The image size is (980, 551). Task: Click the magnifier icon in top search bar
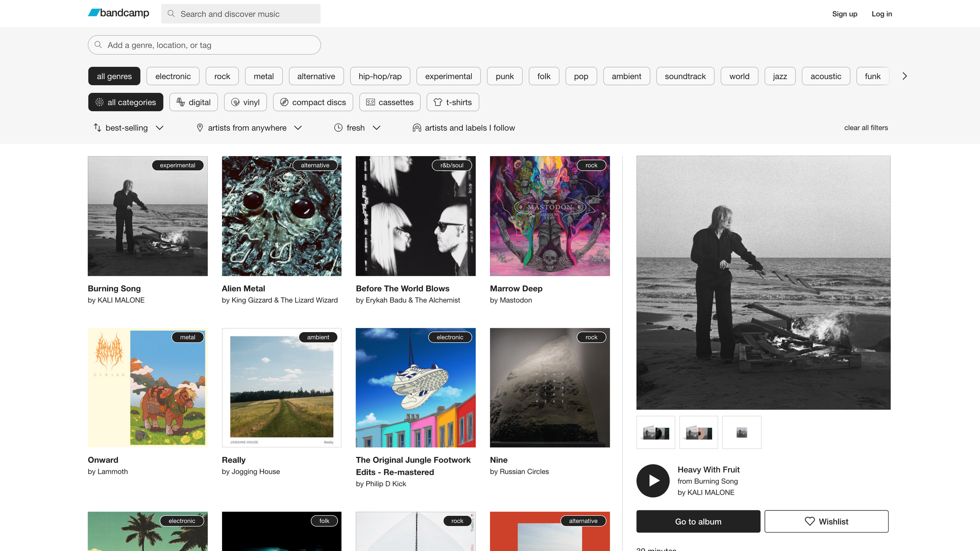pos(171,14)
